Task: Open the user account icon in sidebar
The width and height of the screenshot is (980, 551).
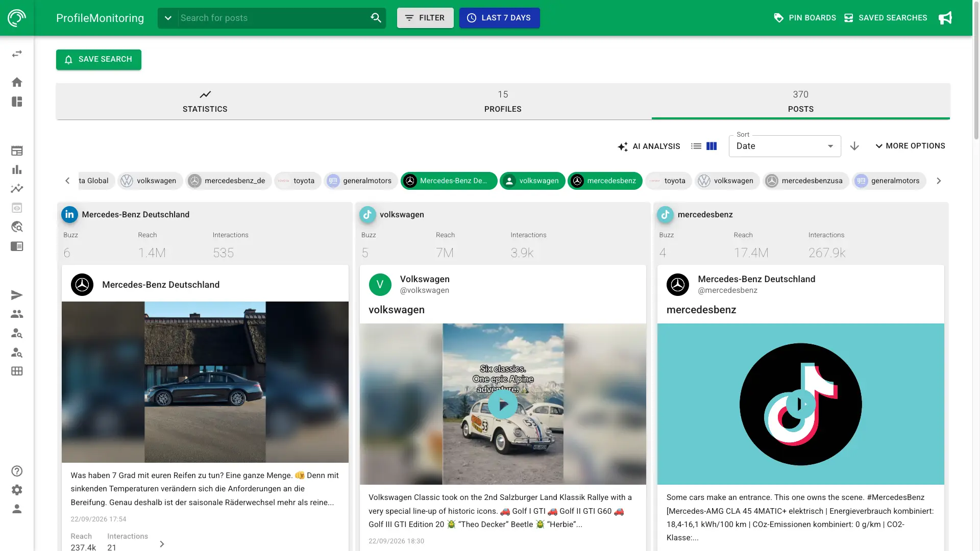Action: (x=17, y=509)
